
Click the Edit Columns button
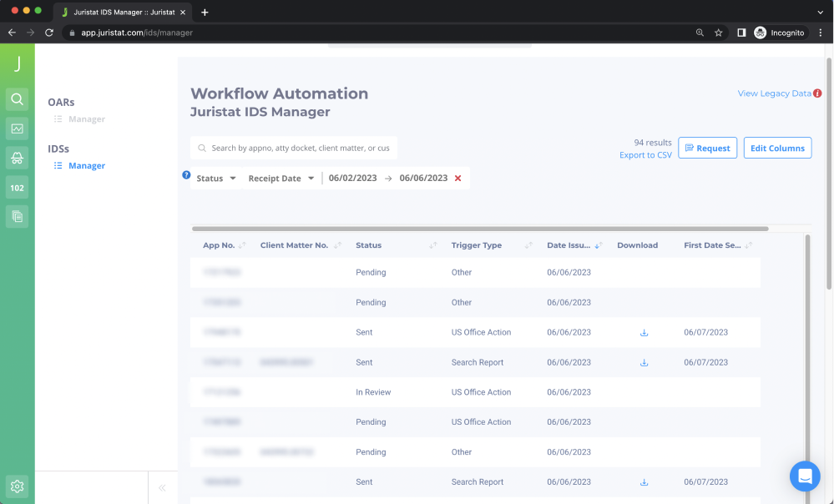click(777, 148)
